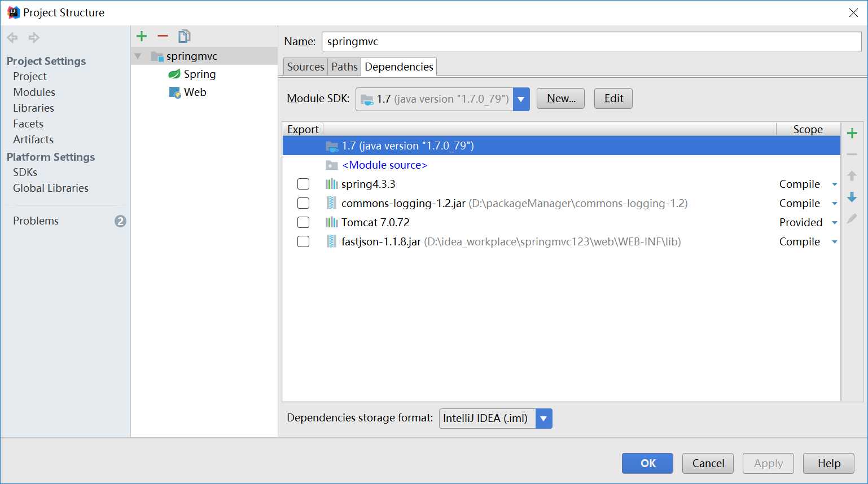The width and height of the screenshot is (868, 484).
Task: Toggle export checkbox for Tomcat 7.0.72
Action: tap(303, 222)
